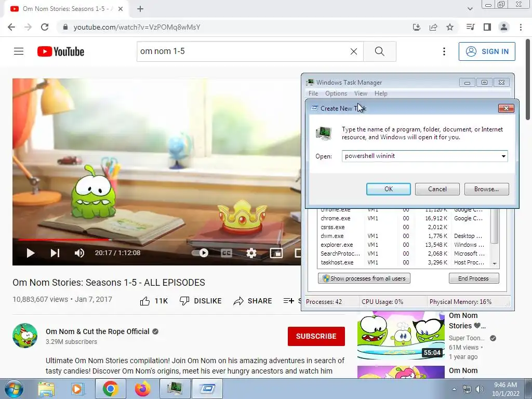Open Windows Explorer from the taskbar
532x399 pixels.
(46, 389)
